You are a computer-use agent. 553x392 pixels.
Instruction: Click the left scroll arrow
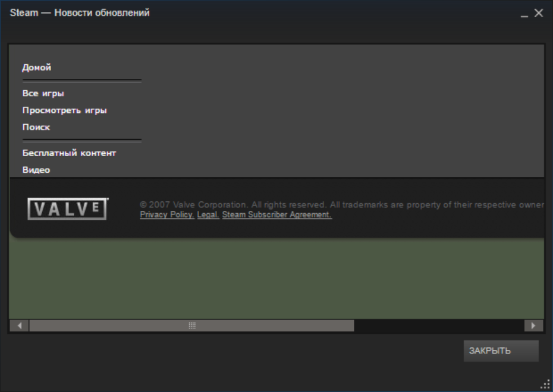(20, 325)
